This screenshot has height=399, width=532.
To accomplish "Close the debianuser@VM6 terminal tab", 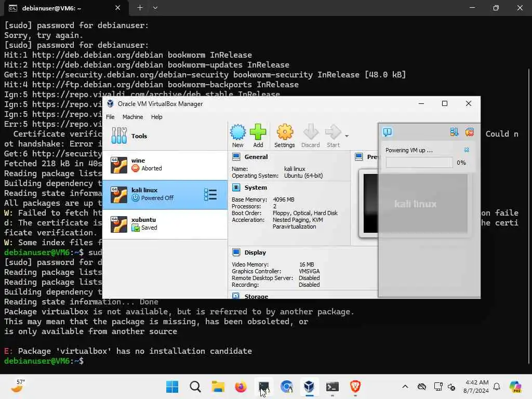I will (117, 7).
